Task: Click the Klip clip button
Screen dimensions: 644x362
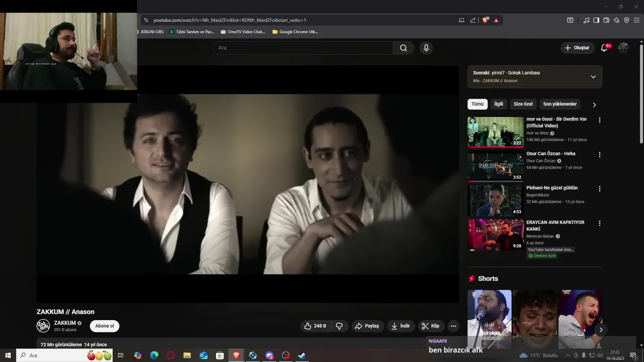Action: click(431, 326)
